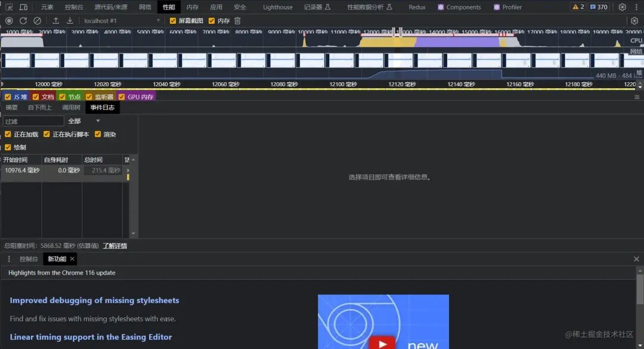Expand the 10976.4 毫秒 event row
This screenshot has width=644, height=349.
coord(128,170)
